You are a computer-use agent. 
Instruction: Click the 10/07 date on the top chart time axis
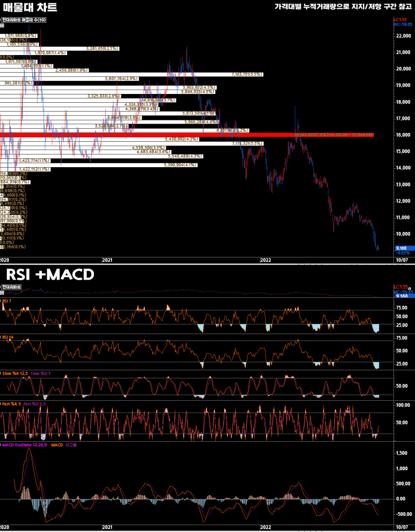[402, 260]
